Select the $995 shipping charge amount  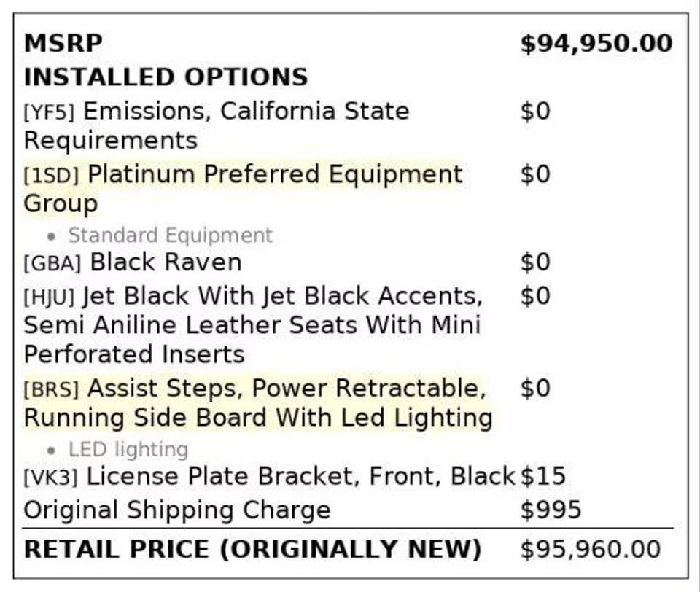(551, 510)
